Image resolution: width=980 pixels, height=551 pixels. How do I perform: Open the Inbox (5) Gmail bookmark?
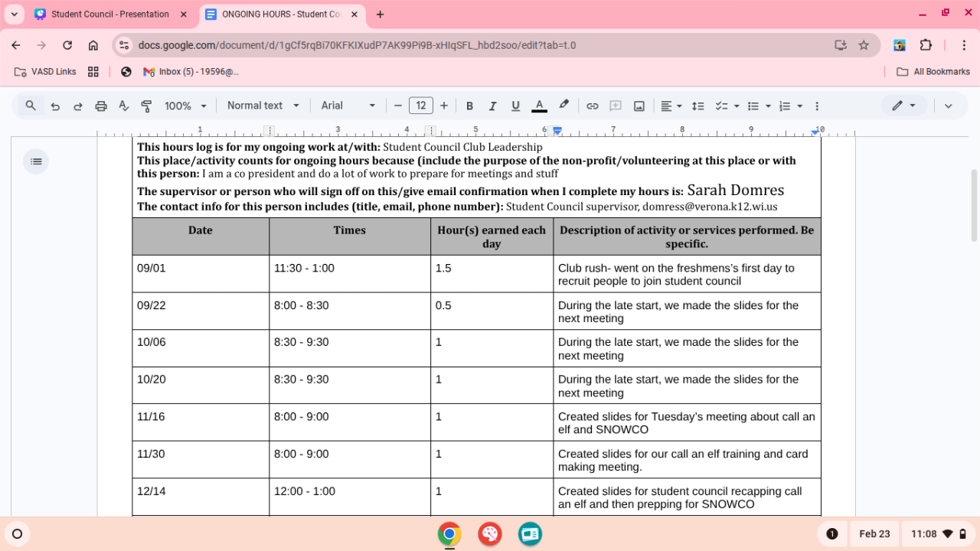(191, 72)
